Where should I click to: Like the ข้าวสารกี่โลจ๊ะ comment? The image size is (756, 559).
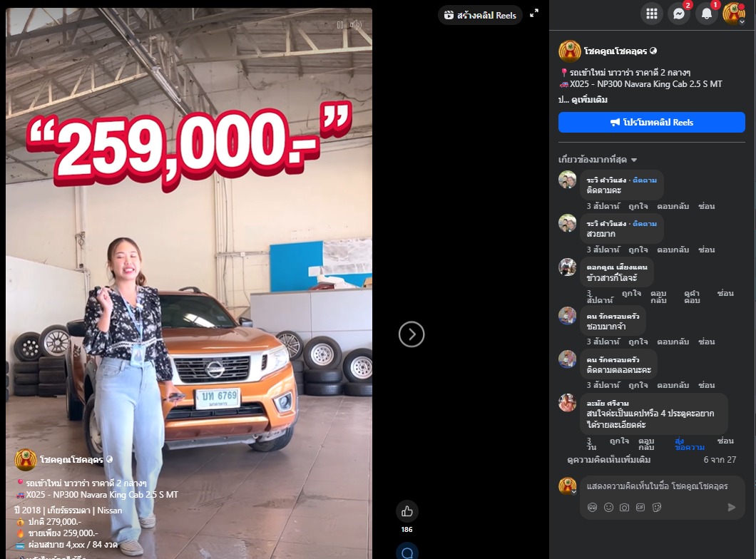tap(631, 293)
